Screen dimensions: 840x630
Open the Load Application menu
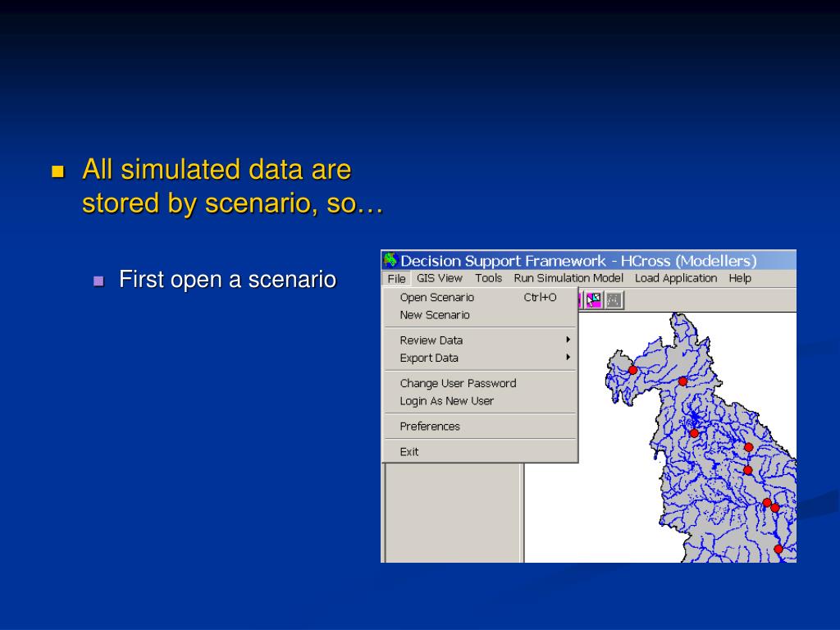click(676, 278)
